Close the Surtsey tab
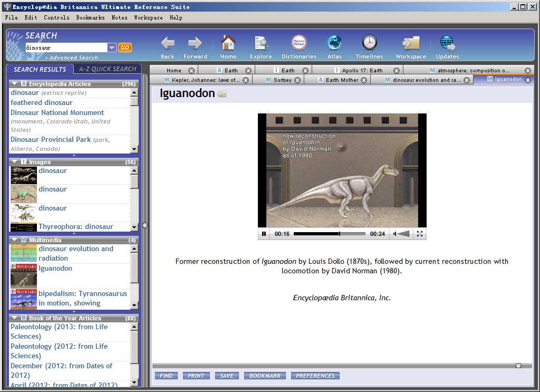Image resolution: width=540 pixels, height=392 pixels. [x=297, y=80]
